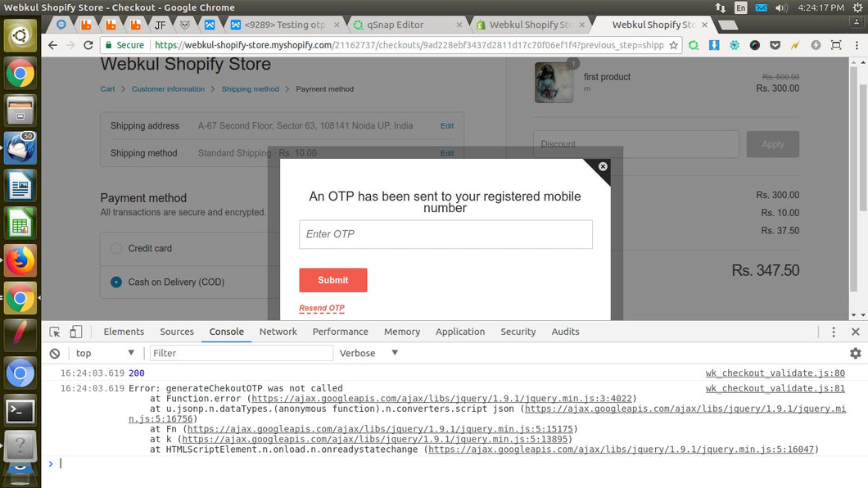
Task: Clear the console with the clear icon
Action: coord(55,354)
